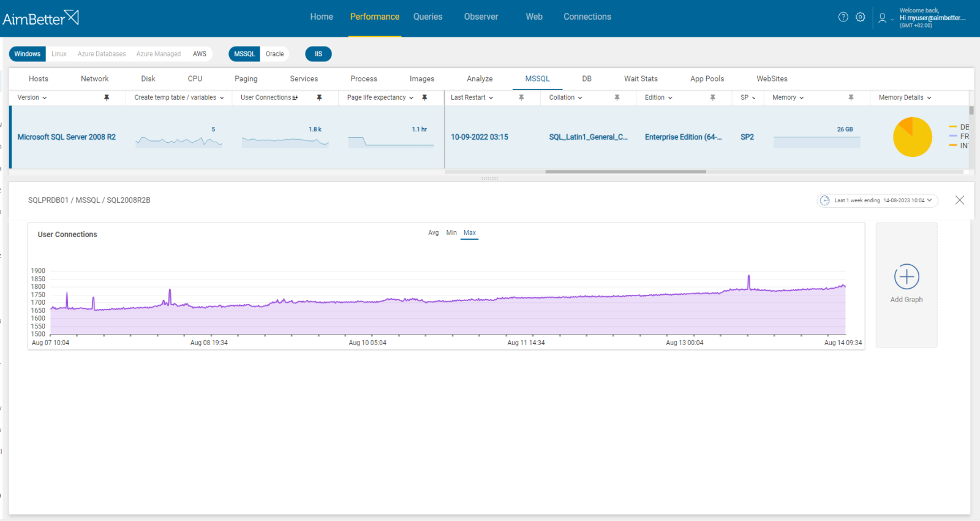Select the MSSQL database toggle
Image resolution: width=980 pixels, height=521 pixels.
tap(244, 54)
